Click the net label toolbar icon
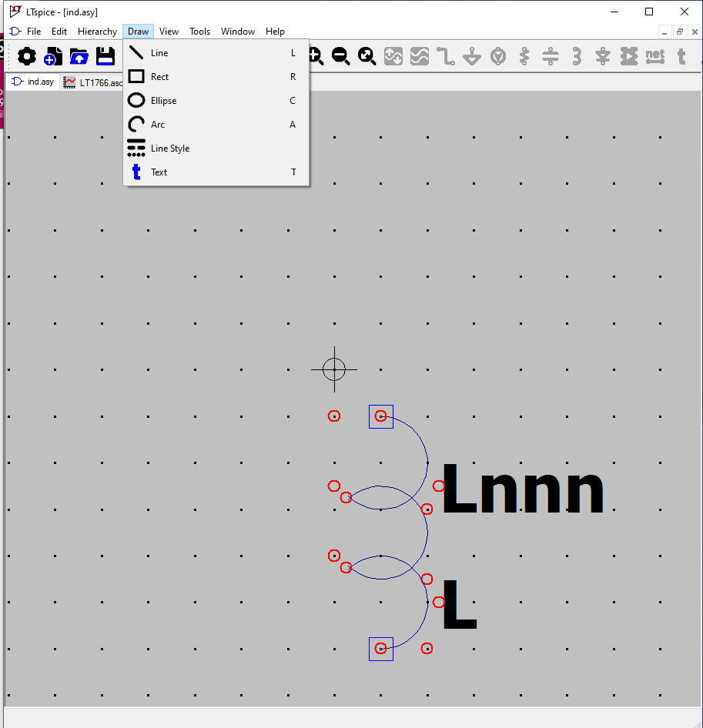The image size is (703, 728). pyautogui.click(x=654, y=56)
